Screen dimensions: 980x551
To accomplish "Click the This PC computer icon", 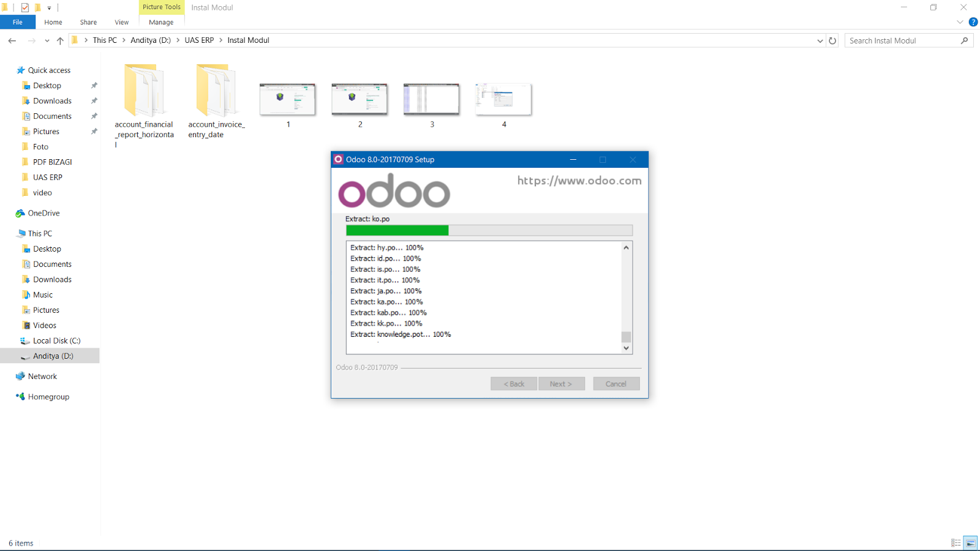I will [21, 233].
